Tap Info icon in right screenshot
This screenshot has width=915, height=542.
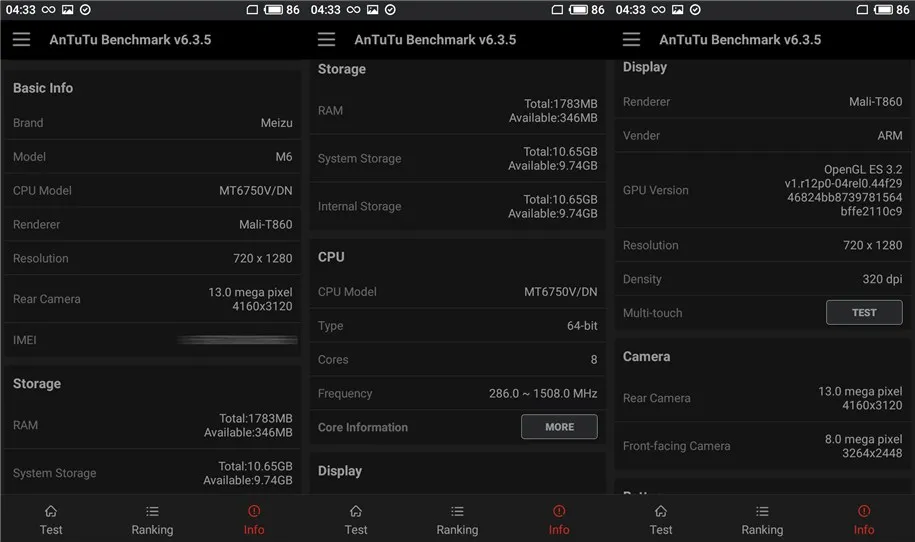click(x=864, y=511)
